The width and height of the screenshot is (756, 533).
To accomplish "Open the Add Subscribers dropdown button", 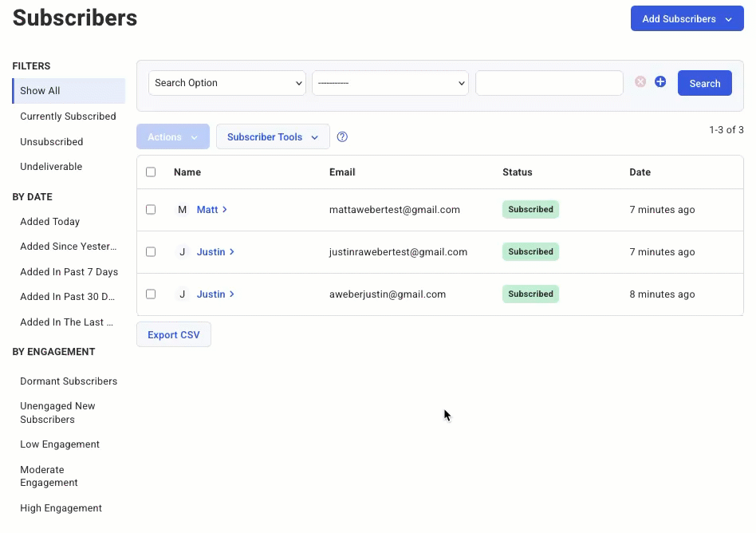I will coord(687,19).
